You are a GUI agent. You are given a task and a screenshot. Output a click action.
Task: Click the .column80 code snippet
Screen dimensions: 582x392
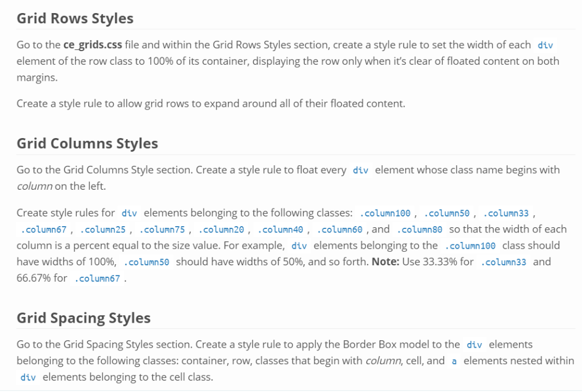click(420, 230)
